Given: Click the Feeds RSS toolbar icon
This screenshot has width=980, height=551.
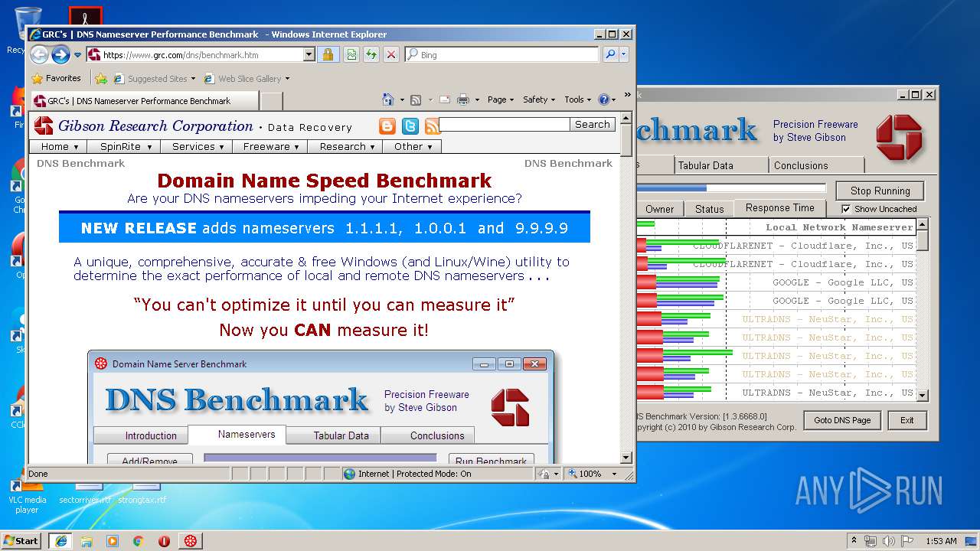Looking at the screenshot, I should tap(416, 99).
